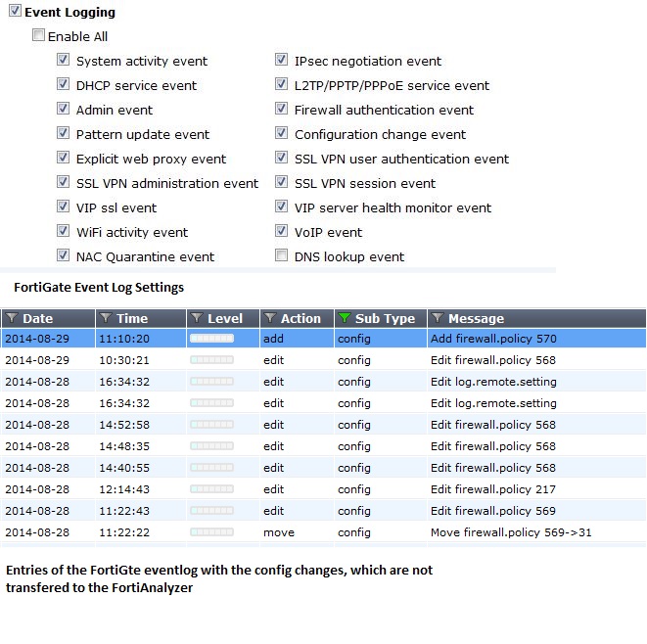
Task: Toggle Admin event checkbox
Action: [x=63, y=109]
